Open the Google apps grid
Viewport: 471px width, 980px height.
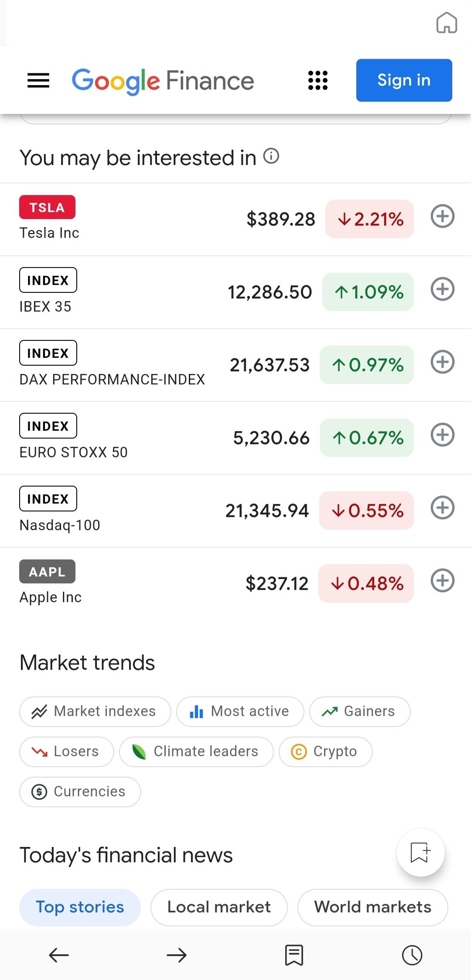318,80
